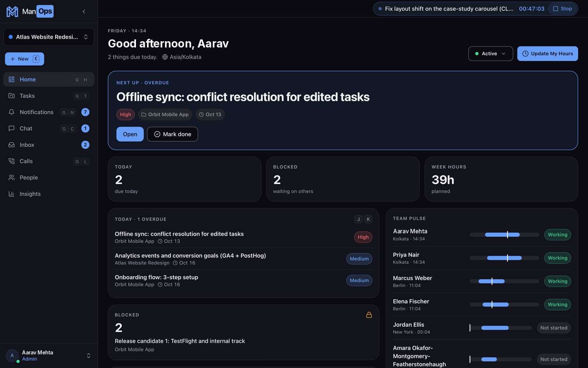Click the Calls phone icon
Image resolution: width=588 pixels, height=368 pixels.
tap(11, 161)
